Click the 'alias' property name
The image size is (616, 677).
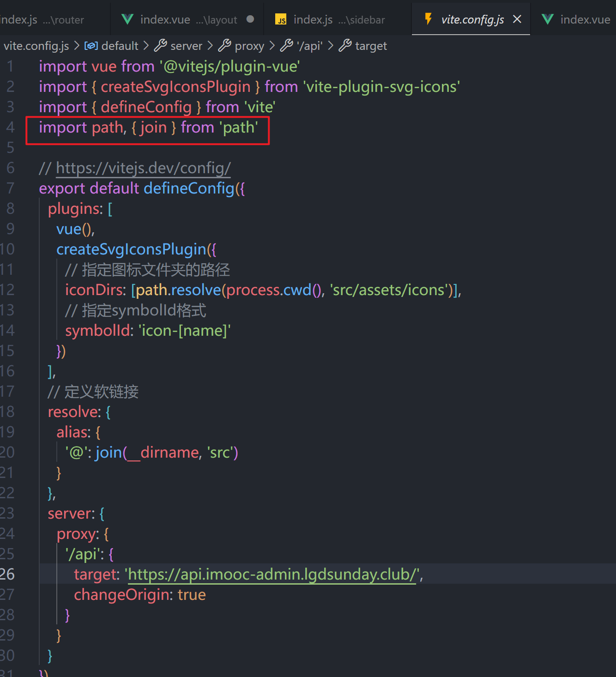[x=72, y=432]
